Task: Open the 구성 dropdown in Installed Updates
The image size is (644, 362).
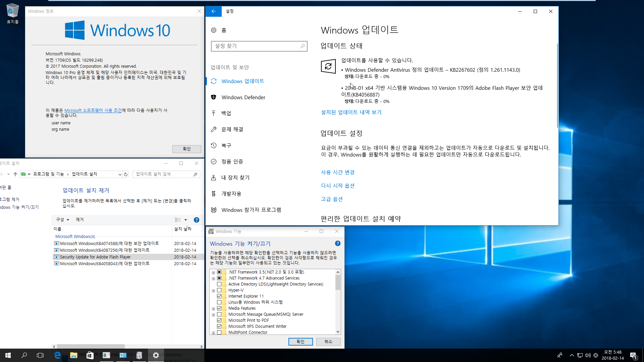Action: (62, 220)
